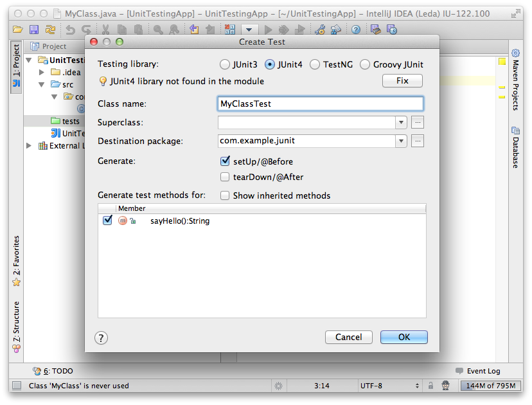
Task: Open the run configuration dropdown
Action: click(x=249, y=30)
